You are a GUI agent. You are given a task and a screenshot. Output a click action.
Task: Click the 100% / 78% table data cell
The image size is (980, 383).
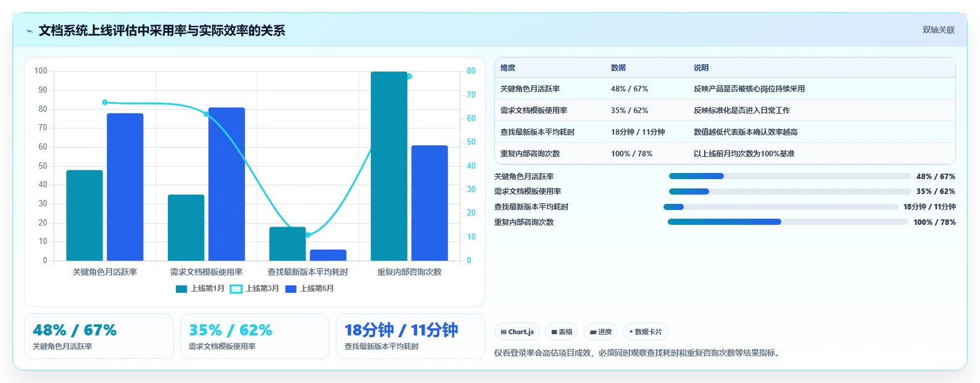[x=632, y=154]
